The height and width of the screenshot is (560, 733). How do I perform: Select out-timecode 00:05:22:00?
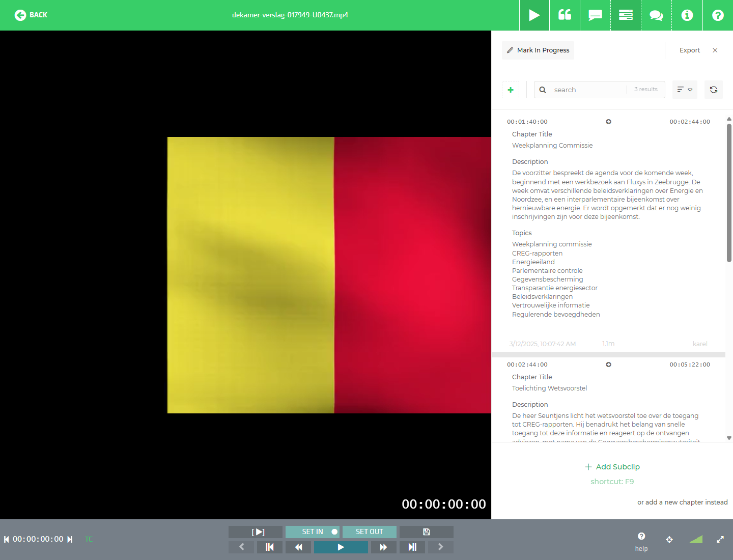[690, 365]
